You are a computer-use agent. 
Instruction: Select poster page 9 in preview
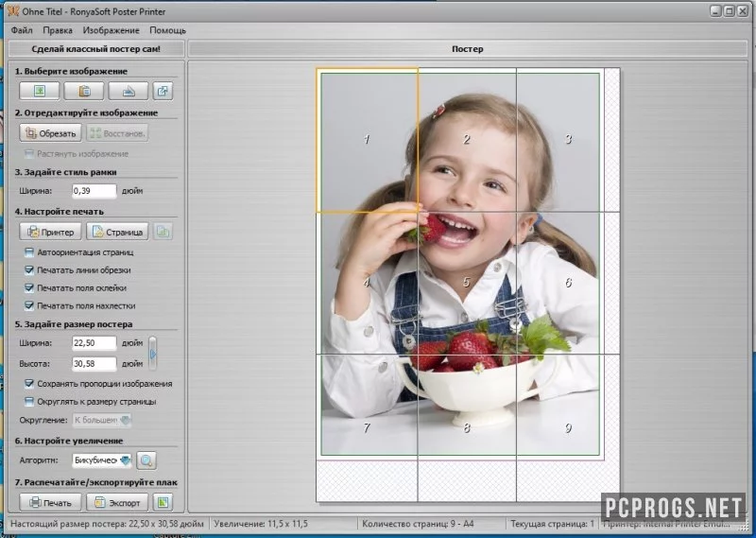coord(568,428)
